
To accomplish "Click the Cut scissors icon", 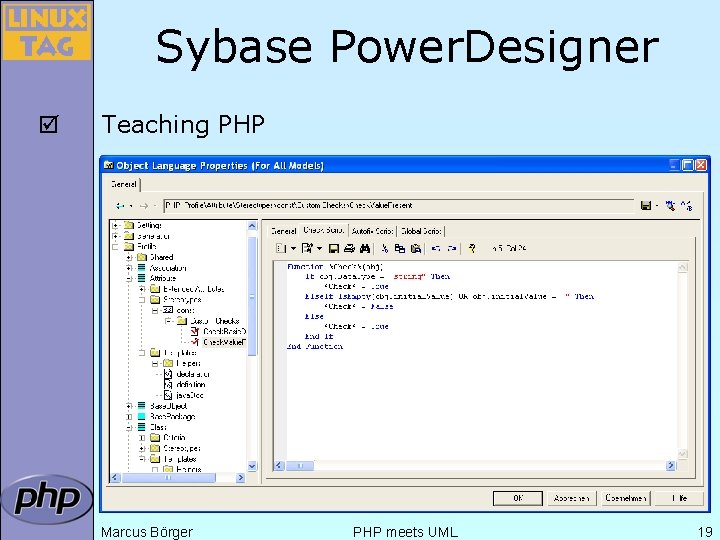I will click(385, 248).
